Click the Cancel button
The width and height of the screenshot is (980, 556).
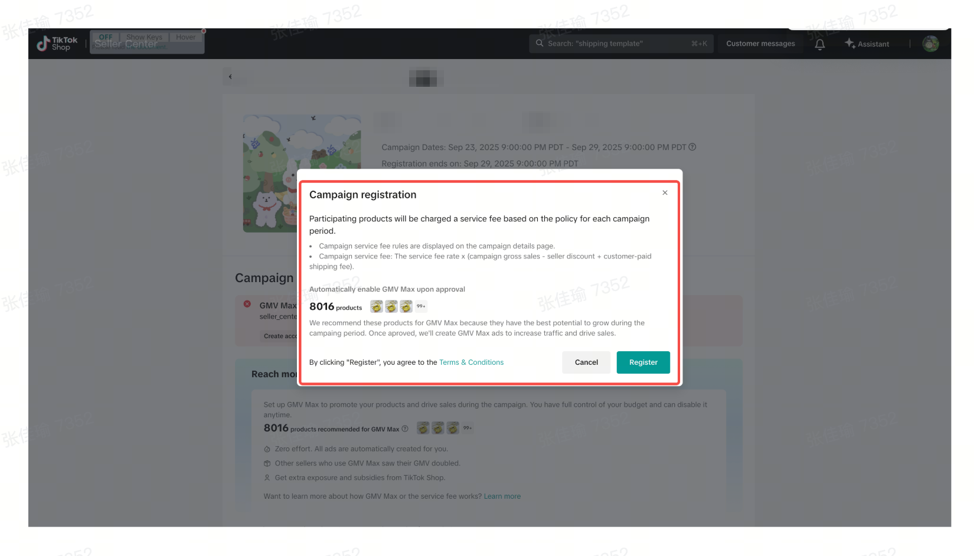point(586,362)
